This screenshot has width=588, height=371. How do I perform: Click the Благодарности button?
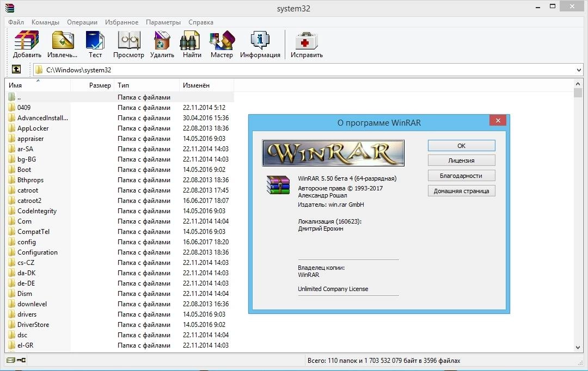(461, 175)
